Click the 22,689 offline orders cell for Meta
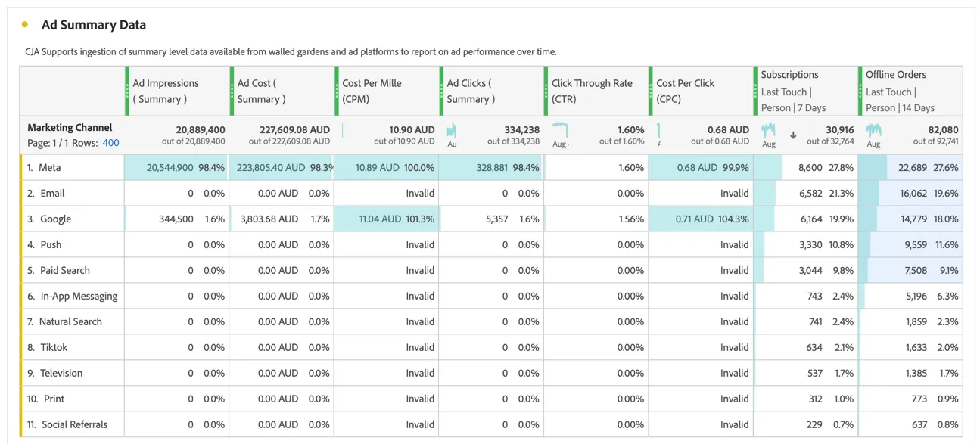 pyautogui.click(x=910, y=167)
